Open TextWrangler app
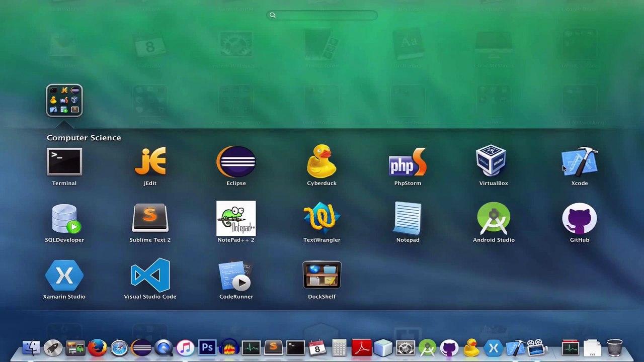The height and width of the screenshot is (362, 644). (322, 218)
